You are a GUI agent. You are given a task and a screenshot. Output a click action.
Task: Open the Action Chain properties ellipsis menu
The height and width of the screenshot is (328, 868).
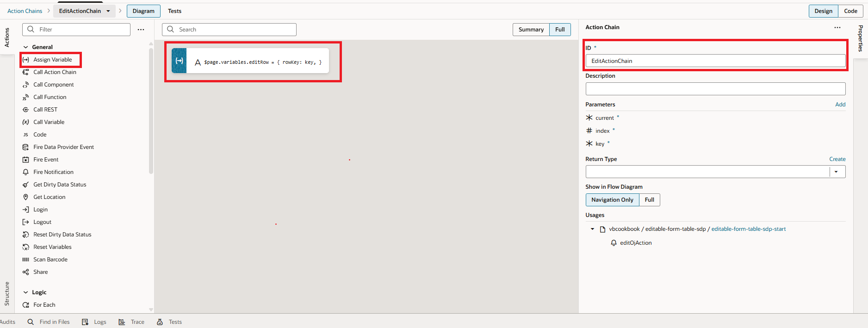tap(837, 27)
